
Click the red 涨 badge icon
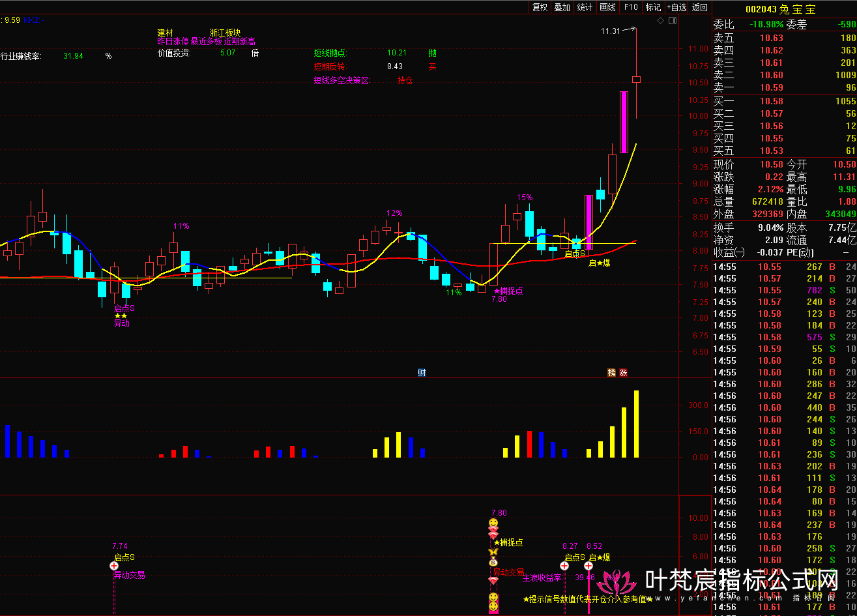[624, 372]
